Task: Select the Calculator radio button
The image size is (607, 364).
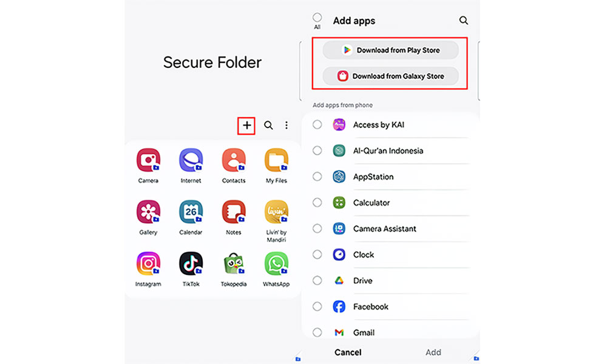Action: (317, 202)
